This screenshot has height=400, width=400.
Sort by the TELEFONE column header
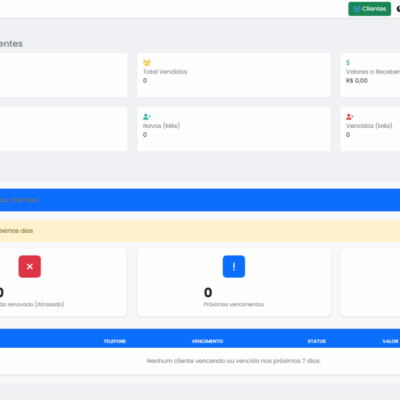[115, 341]
